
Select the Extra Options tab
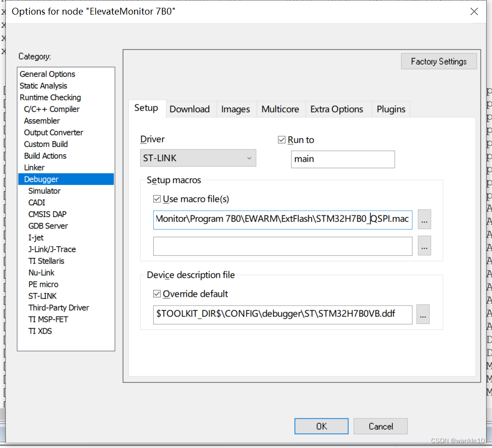[x=337, y=109]
